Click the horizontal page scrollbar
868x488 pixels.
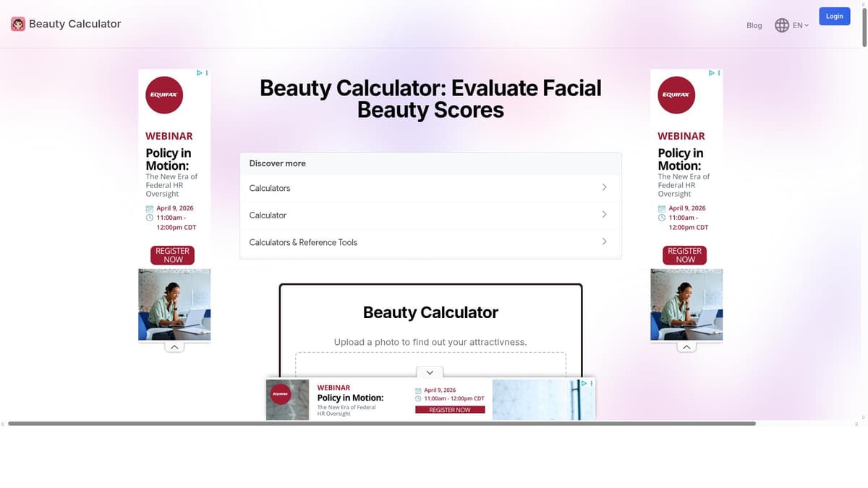(x=381, y=424)
